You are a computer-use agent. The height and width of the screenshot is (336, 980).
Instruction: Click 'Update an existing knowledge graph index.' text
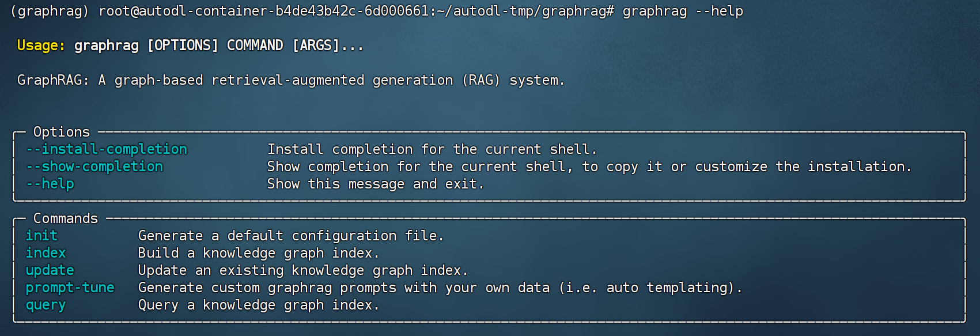[x=303, y=270]
